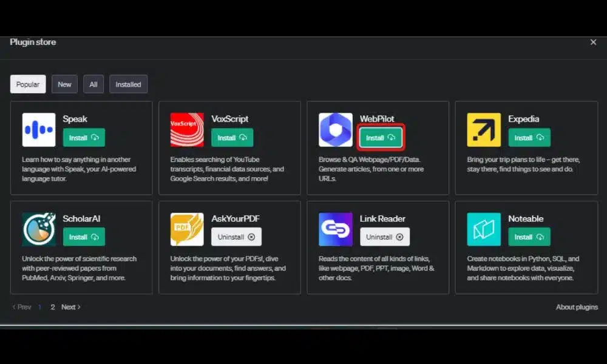Switch to the Popular tab
607x364 pixels.
(28, 84)
